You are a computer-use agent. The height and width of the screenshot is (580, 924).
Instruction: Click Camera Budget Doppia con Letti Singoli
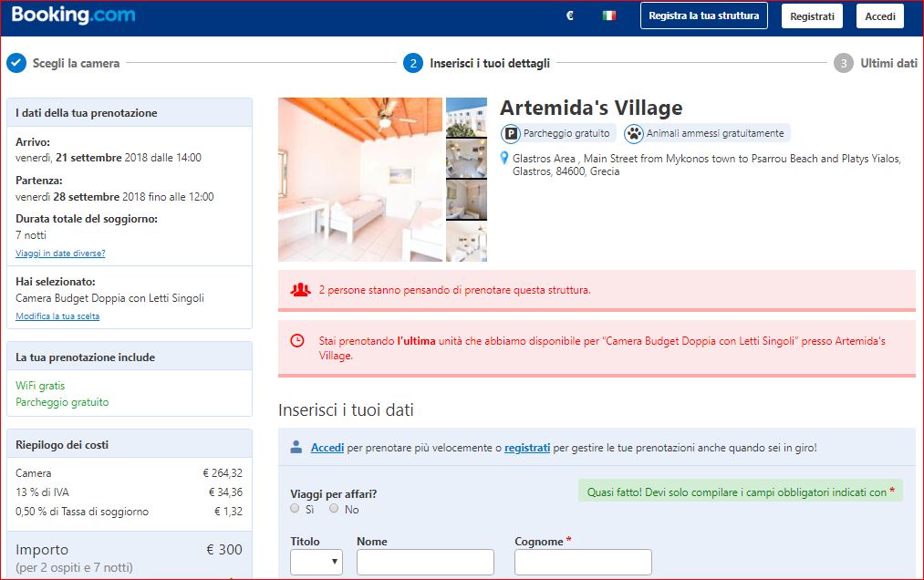point(109,298)
